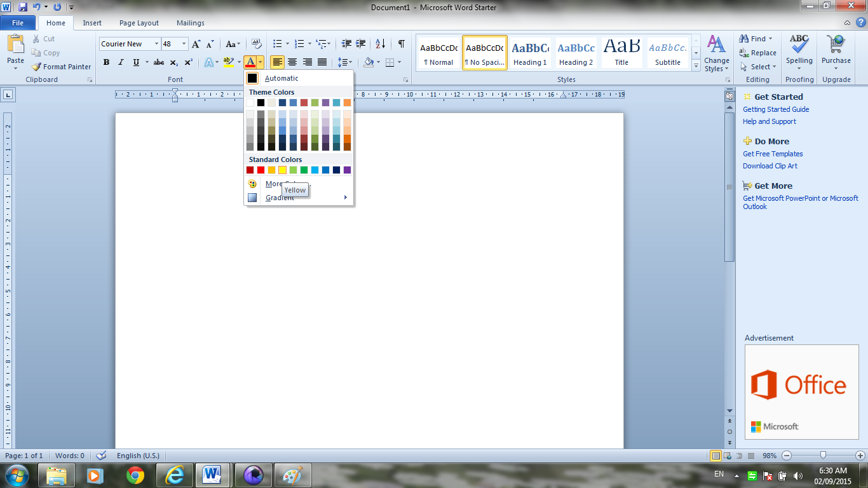
Task: Click the Sort icon
Action: pyautogui.click(x=380, y=44)
